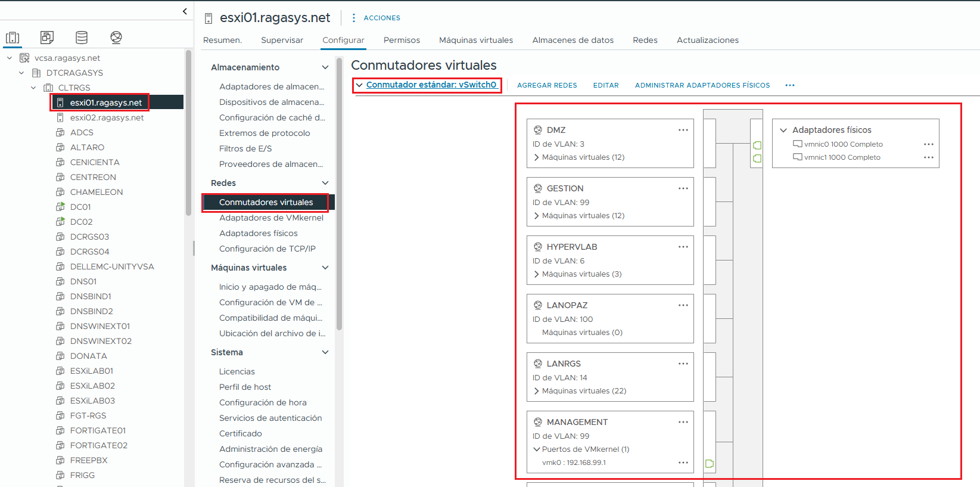Image resolution: width=980 pixels, height=487 pixels.
Task: Open the vmk0 adapter options menu
Action: click(683, 463)
